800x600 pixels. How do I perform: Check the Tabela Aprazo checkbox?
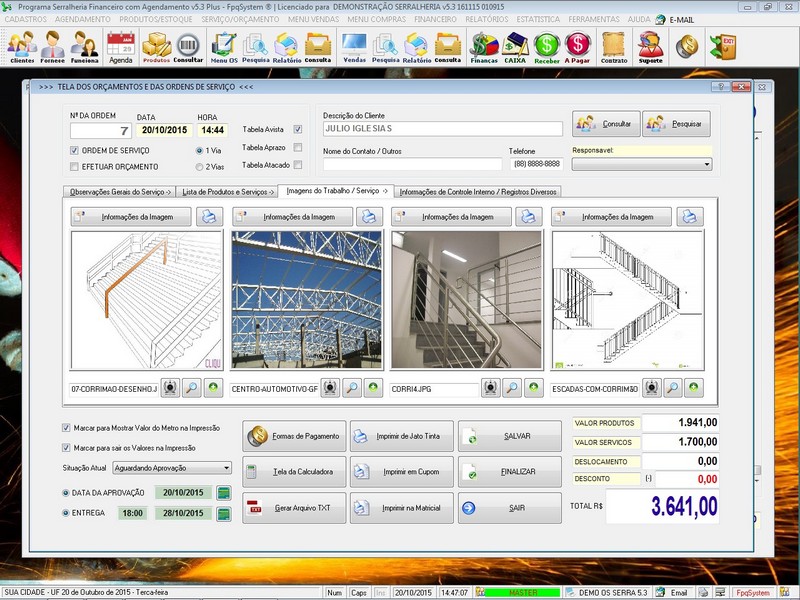point(298,147)
